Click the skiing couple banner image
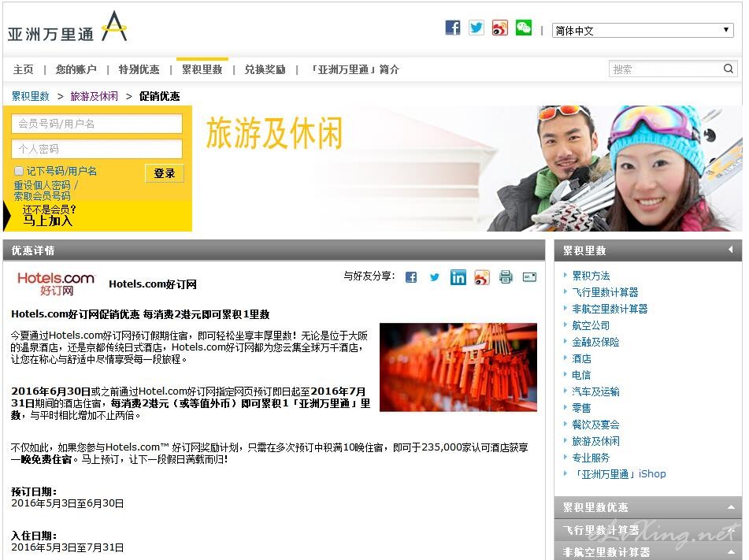Screen dimensions: 749x560 (616, 169)
